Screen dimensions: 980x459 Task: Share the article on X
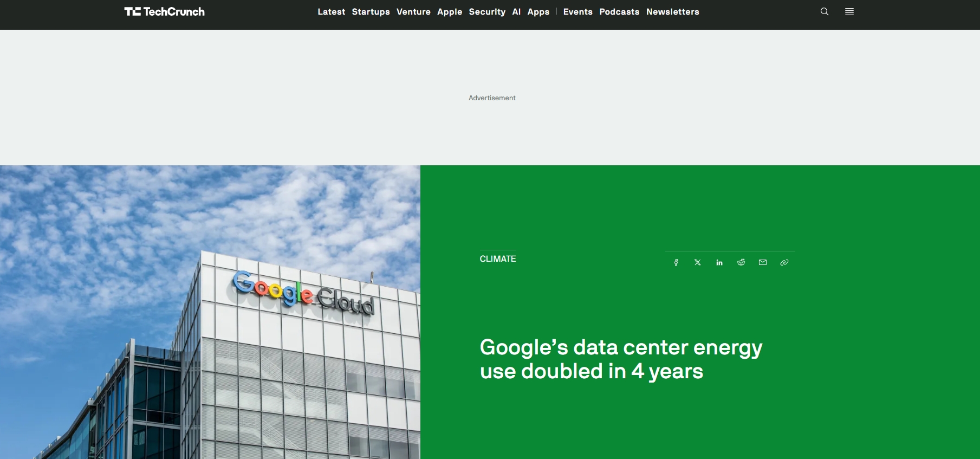tap(698, 262)
